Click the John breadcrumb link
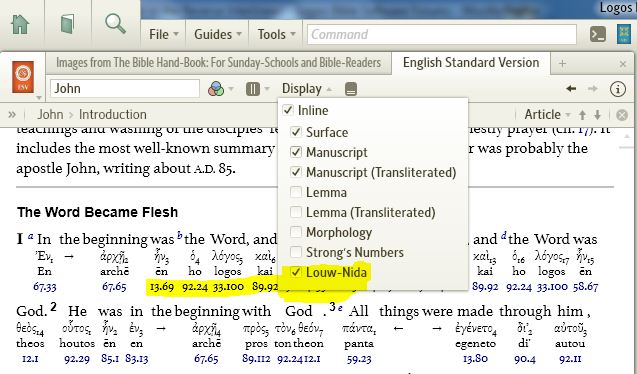Viewport: 637px width, 374px height. (x=50, y=115)
